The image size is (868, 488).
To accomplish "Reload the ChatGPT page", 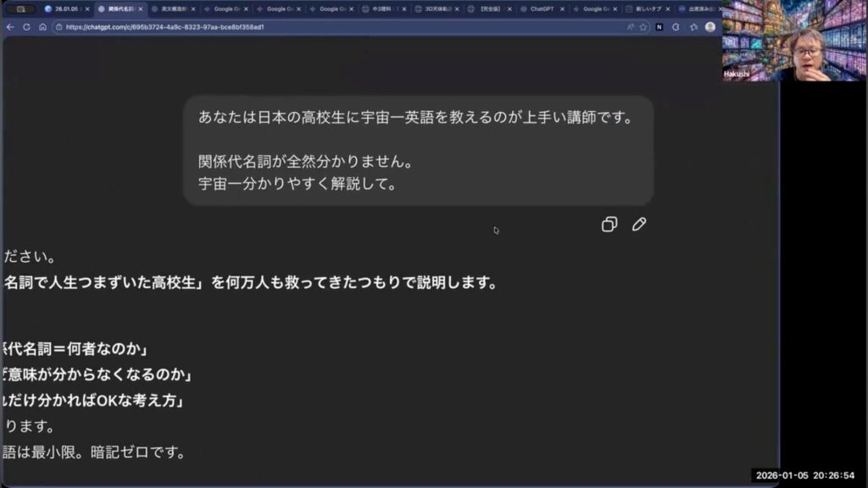I will click(x=26, y=27).
